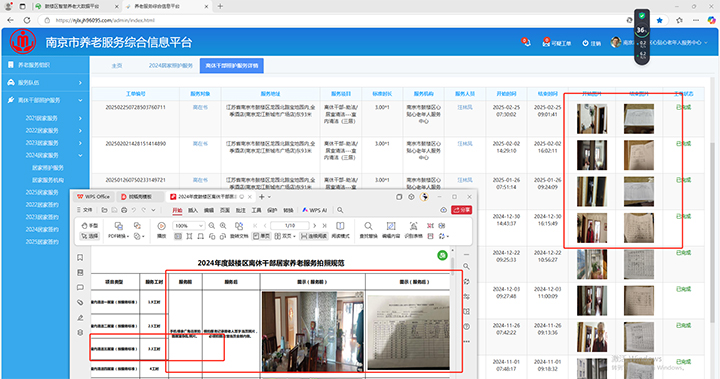Viewport: 720px width, 379px height.
Task: Switch to the 主页 tab
Action: [117, 65]
